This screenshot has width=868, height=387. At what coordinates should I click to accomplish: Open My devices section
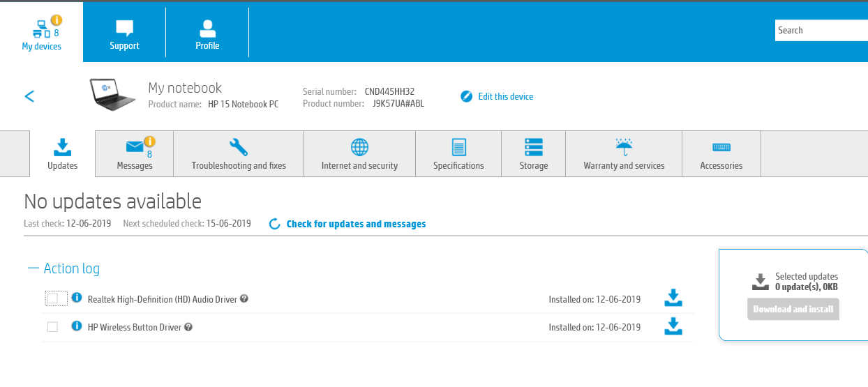tap(41, 32)
